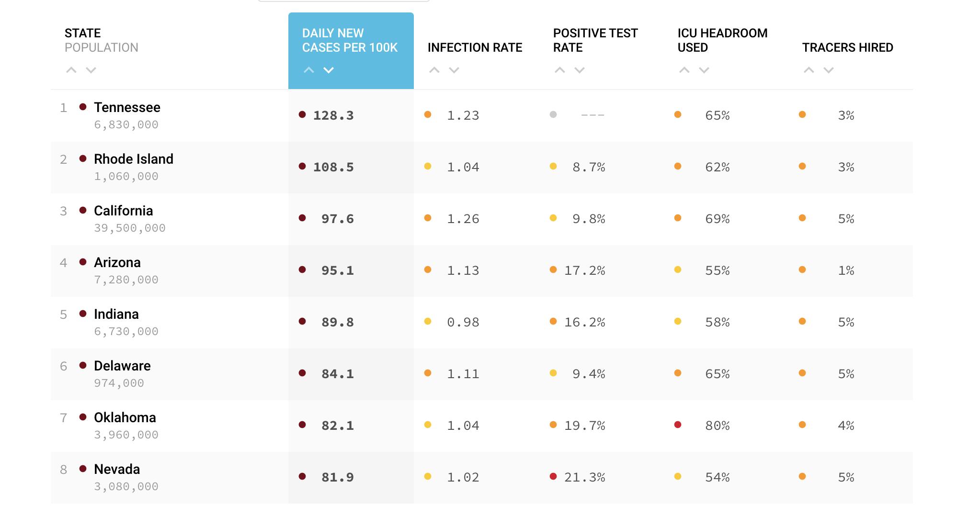Screen dimensions: 980x516
Task: Open the Rhode Island state row
Action: [x=133, y=159]
